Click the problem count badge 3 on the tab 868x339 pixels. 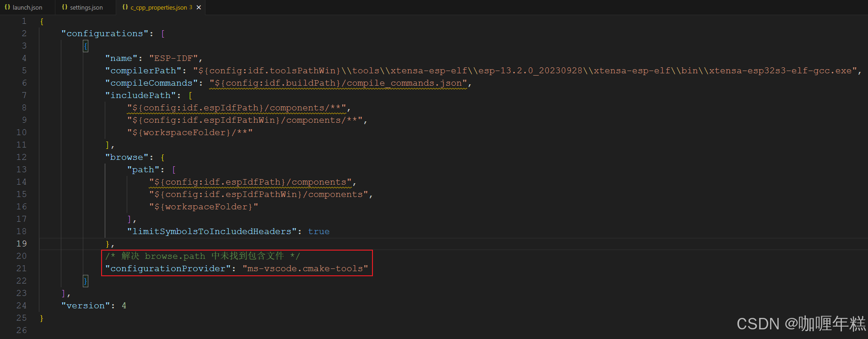(x=191, y=7)
